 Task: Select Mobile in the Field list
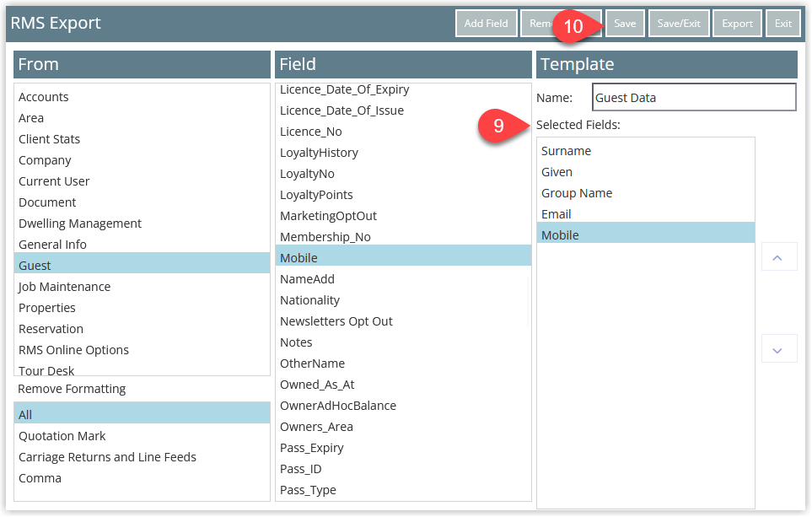(x=403, y=256)
